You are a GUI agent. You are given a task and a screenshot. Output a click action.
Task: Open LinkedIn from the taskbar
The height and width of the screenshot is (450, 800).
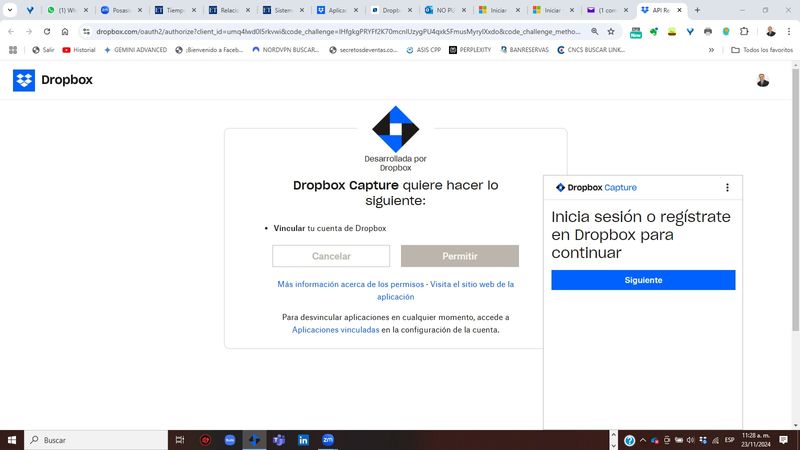pos(304,440)
